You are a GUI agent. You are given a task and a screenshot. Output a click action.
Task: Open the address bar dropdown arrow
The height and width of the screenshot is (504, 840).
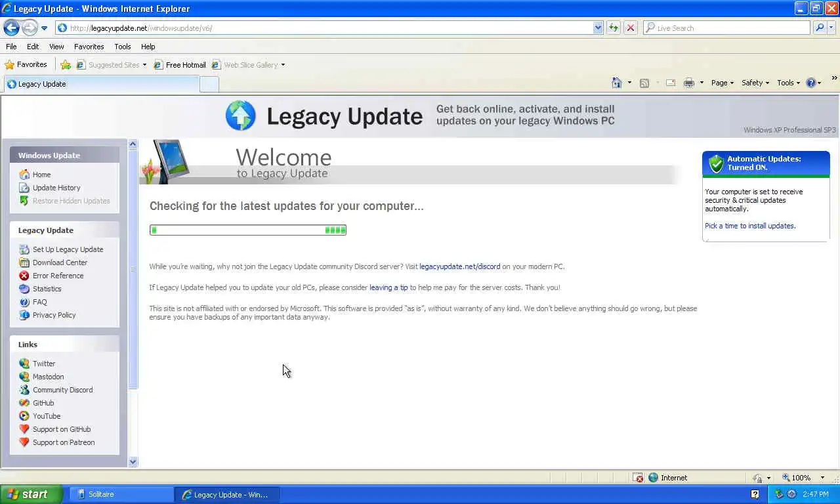pos(598,28)
